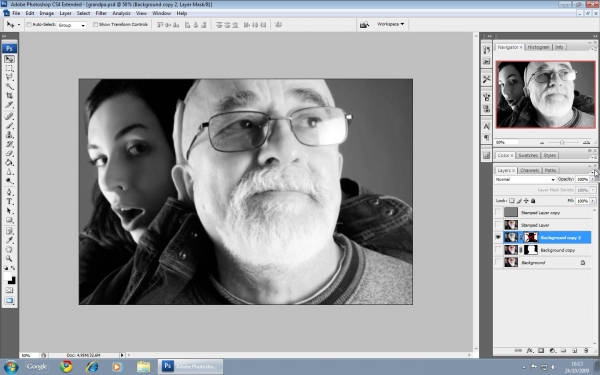Select the Magic Wand tool
600x375 pixels.
click(x=9, y=87)
